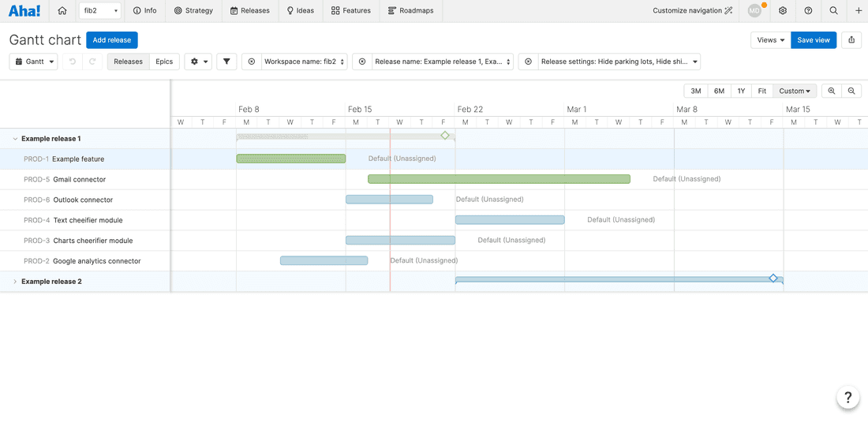The width and height of the screenshot is (868, 426).
Task: Click the Example feature green bar
Action: (x=291, y=159)
